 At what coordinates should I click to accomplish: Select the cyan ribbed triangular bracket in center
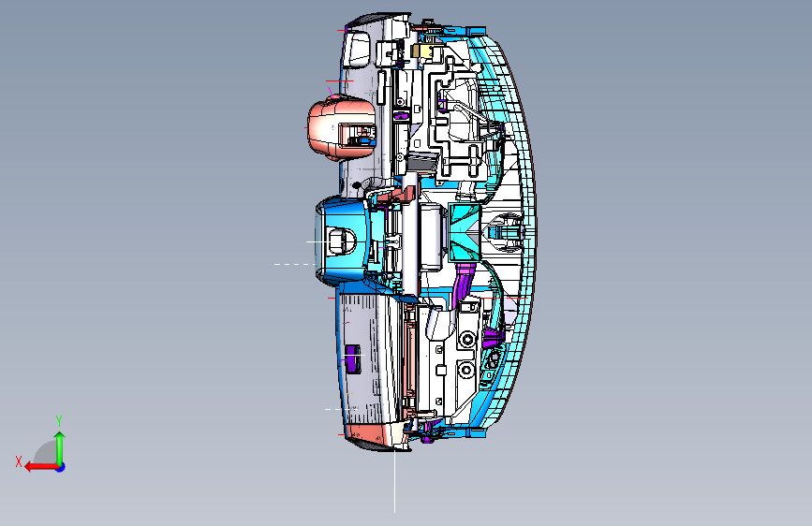[465, 232]
